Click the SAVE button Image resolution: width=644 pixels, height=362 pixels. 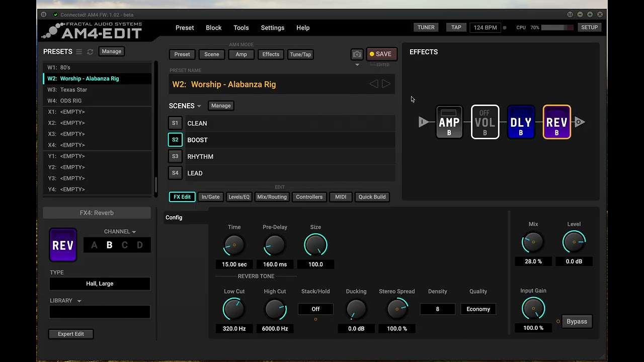[x=381, y=54]
